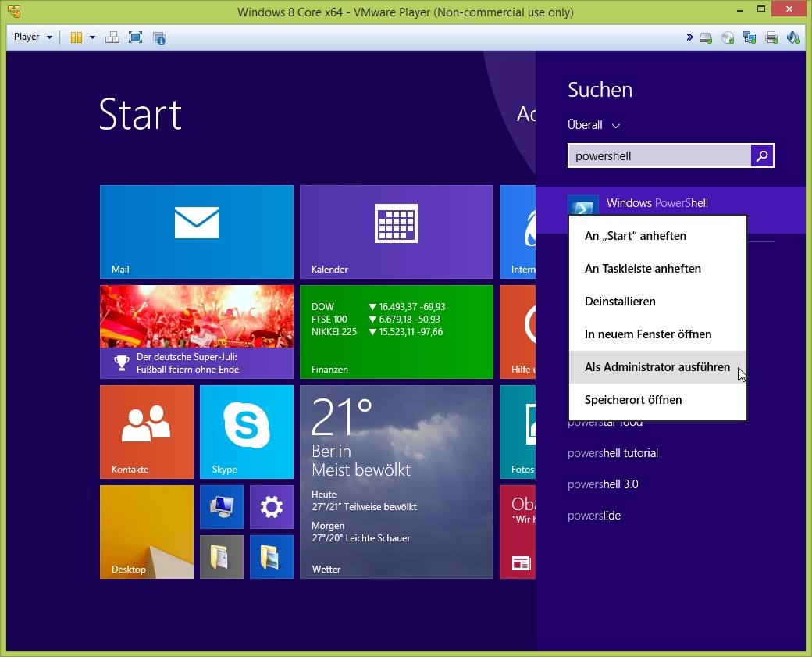Choose Als Administrator ausführen

(x=657, y=367)
